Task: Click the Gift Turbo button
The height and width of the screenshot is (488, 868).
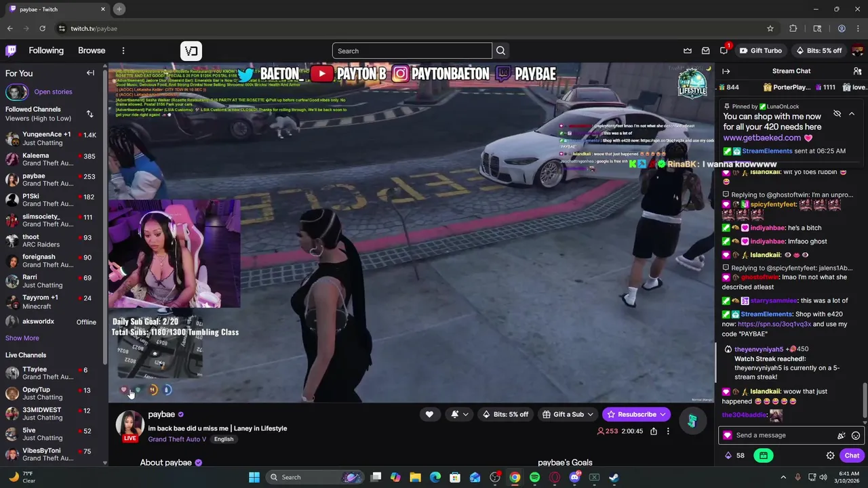Action: tap(761, 51)
